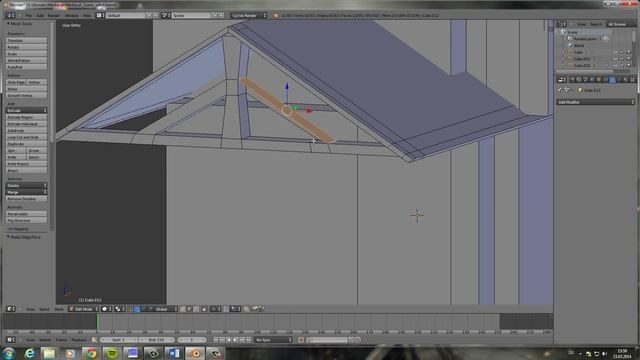Click RenderLayers icon in outliner

[570, 39]
